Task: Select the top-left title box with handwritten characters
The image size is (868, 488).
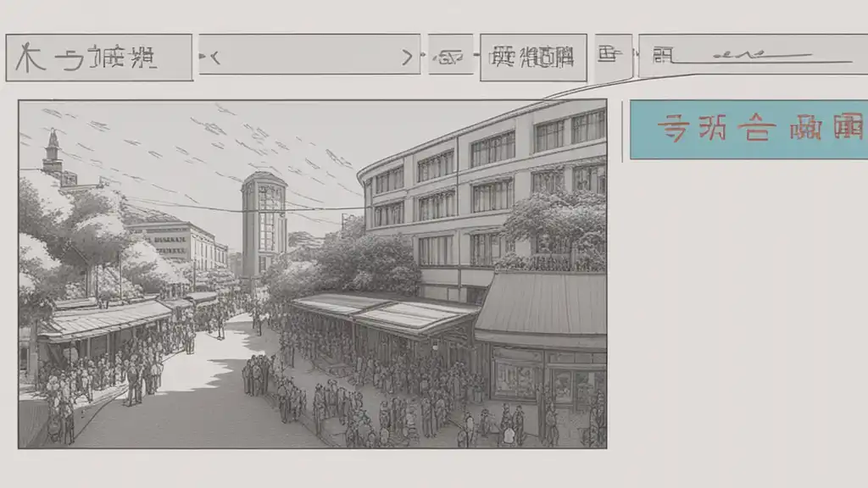Action: 99,58
